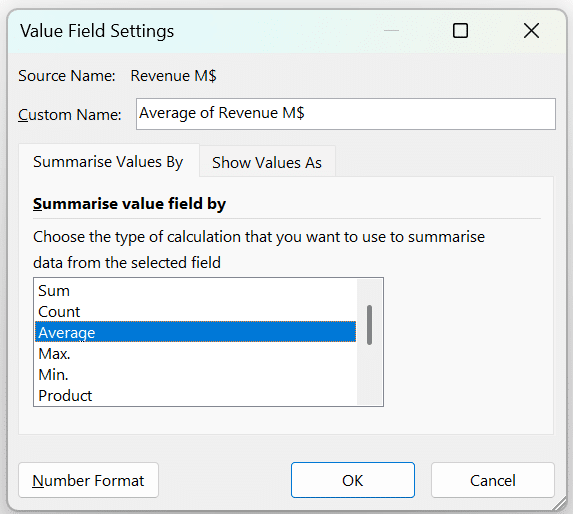Viewport: 573px width, 514px height.
Task: Choose Min. in the summarise list
Action: pyautogui.click(x=195, y=375)
